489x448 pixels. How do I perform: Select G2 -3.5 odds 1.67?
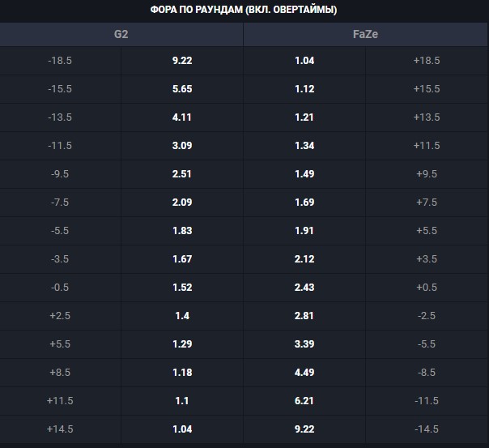182,259
